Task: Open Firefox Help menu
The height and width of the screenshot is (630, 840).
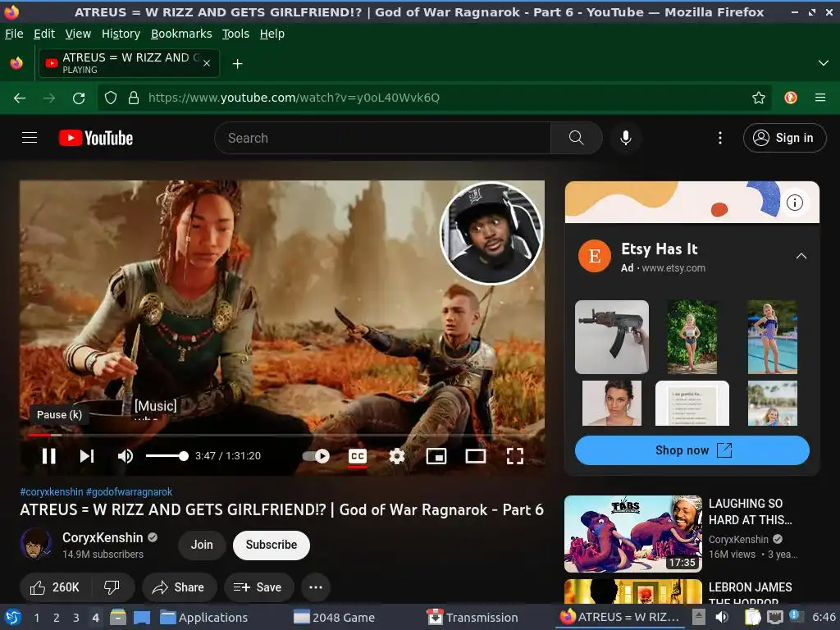Action: point(272,34)
